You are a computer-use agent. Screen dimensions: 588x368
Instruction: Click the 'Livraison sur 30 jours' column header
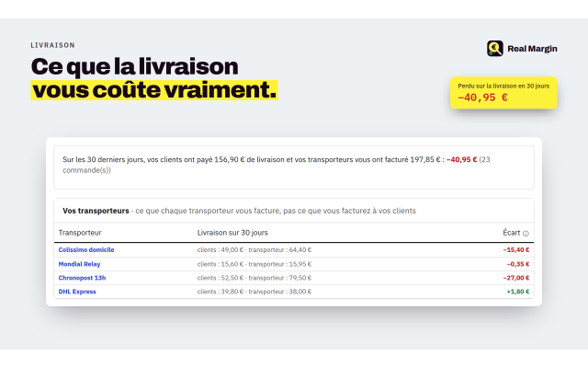pyautogui.click(x=232, y=233)
